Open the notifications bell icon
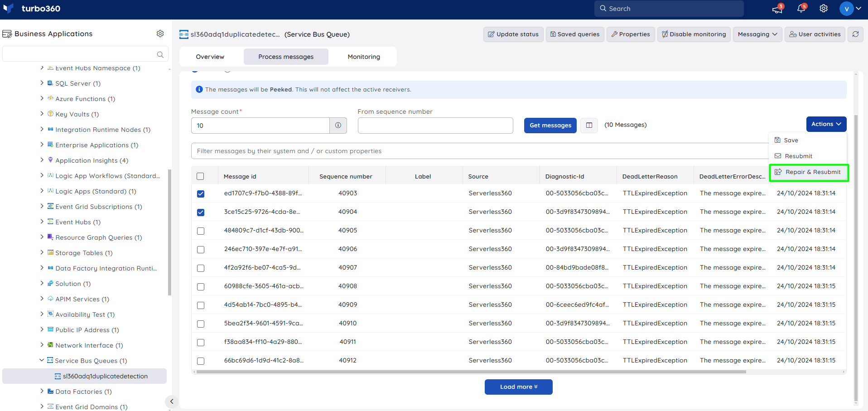 801,9
